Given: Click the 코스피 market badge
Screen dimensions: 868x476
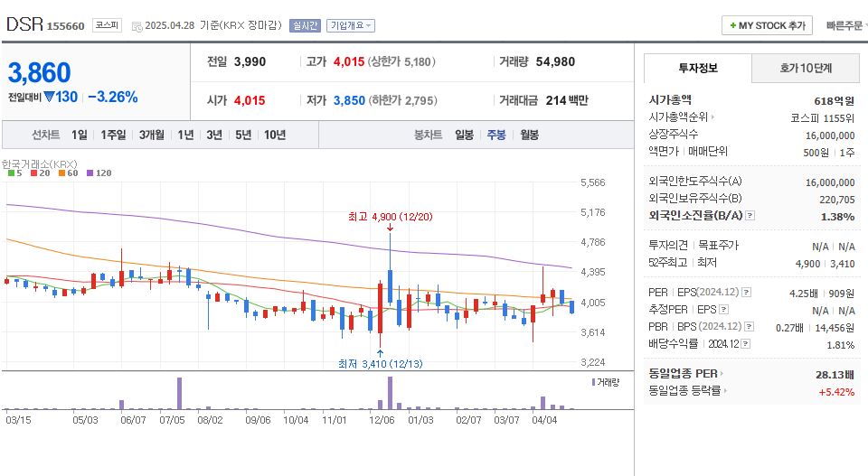Looking at the screenshot, I should coord(107,25).
